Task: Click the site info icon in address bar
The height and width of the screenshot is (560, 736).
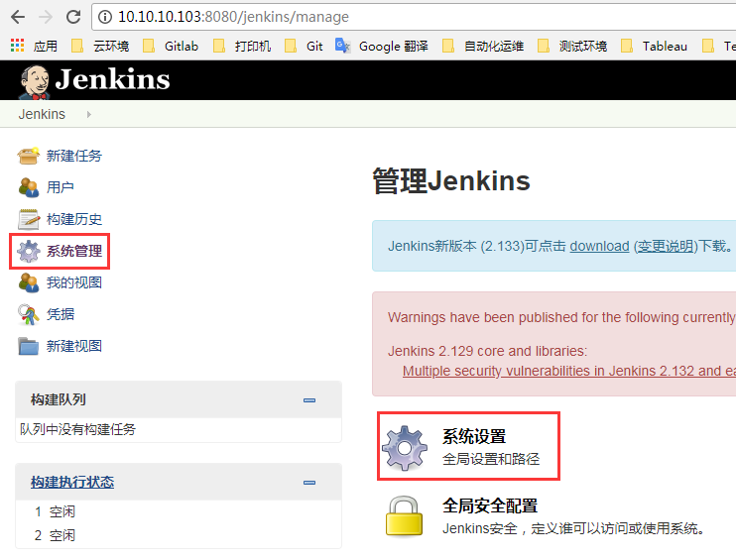Action: point(105,17)
